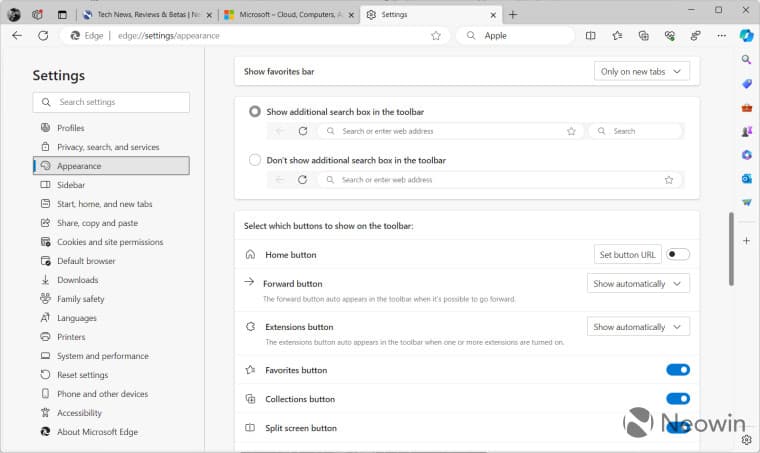Open Privacy, search, and services section
This screenshot has height=453, width=760.
pyautogui.click(x=111, y=147)
